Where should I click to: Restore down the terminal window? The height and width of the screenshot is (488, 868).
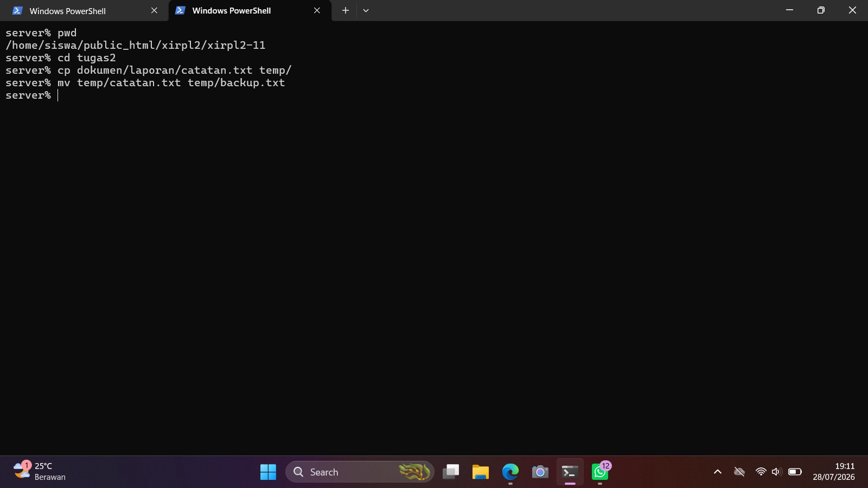click(x=821, y=10)
